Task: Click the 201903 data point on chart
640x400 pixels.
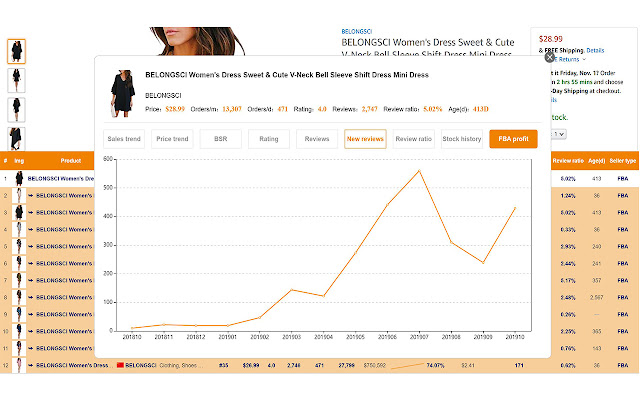Action: [291, 290]
